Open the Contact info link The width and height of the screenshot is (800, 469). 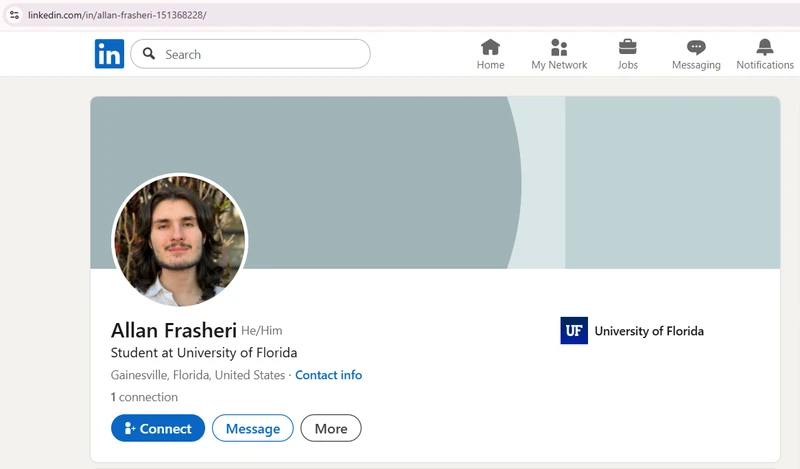[328, 375]
